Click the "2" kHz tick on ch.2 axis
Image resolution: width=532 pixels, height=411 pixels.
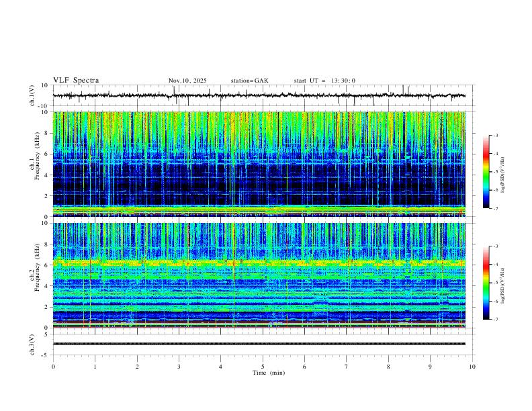point(48,307)
